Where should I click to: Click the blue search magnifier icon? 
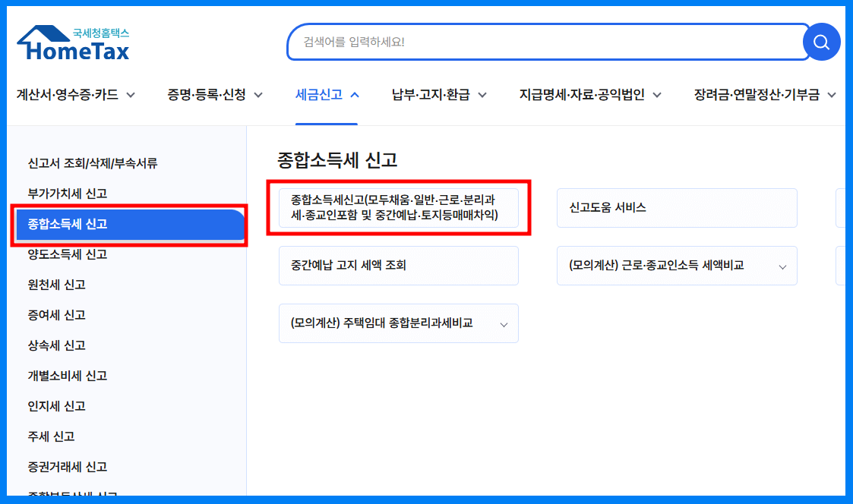tap(821, 42)
